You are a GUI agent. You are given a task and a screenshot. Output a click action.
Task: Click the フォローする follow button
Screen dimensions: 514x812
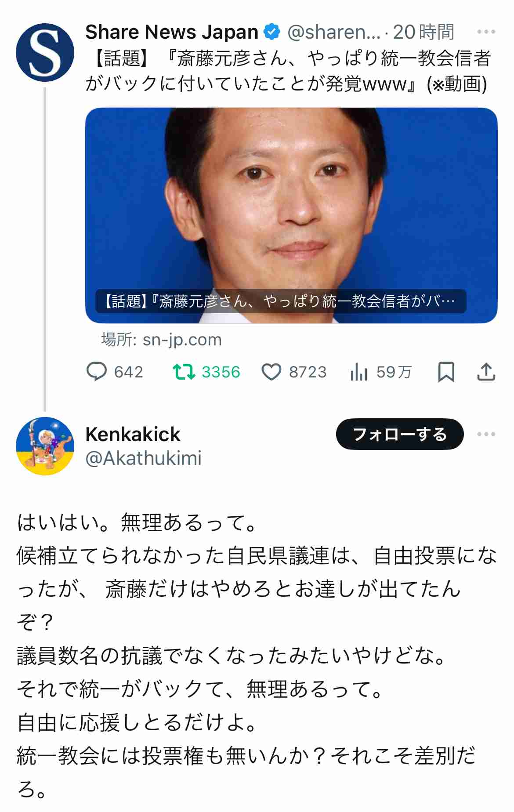400,434
